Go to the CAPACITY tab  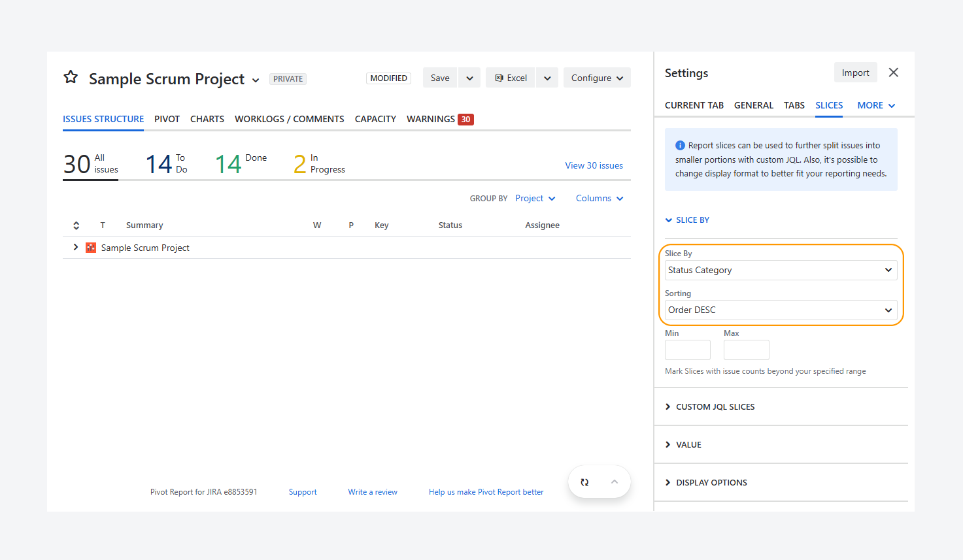[x=375, y=119]
